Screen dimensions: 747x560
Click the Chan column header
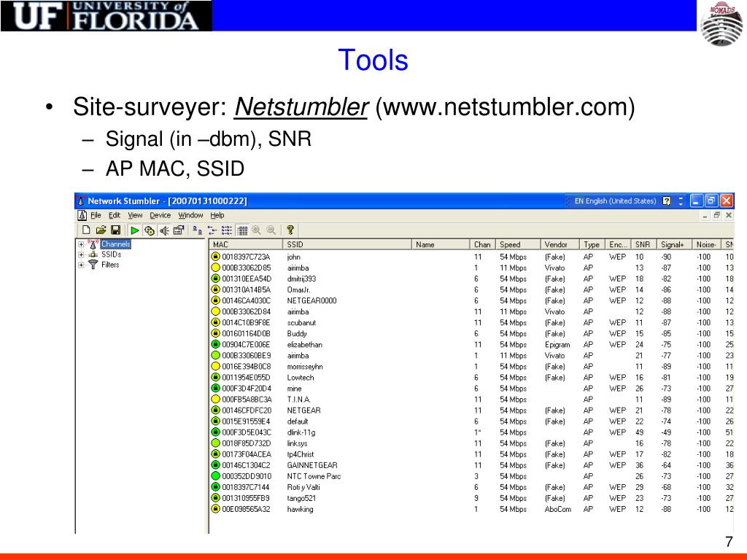click(483, 244)
